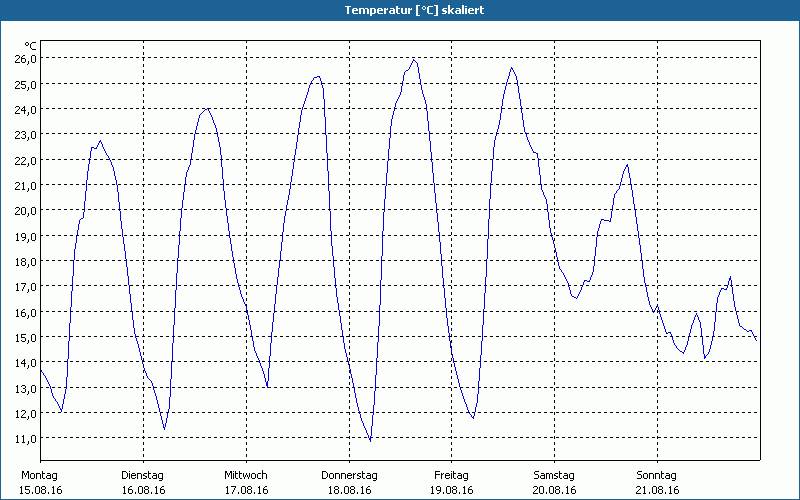
Task: Select the 16,0 y-axis label
Action: point(26,312)
